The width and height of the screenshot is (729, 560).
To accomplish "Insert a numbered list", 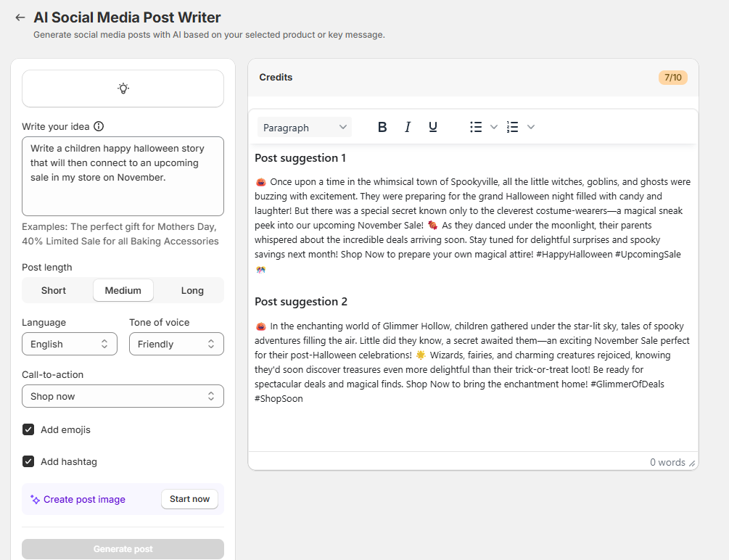I will (512, 127).
